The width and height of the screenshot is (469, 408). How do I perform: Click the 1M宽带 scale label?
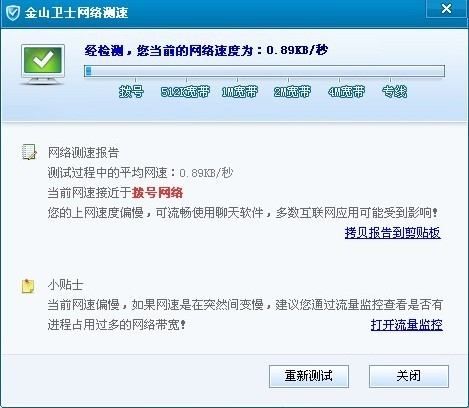240,91
